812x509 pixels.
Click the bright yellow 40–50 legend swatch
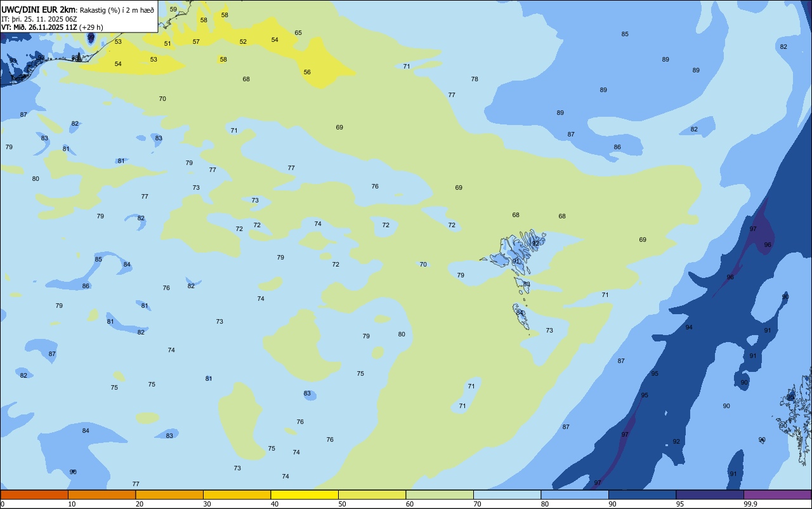tap(304, 494)
